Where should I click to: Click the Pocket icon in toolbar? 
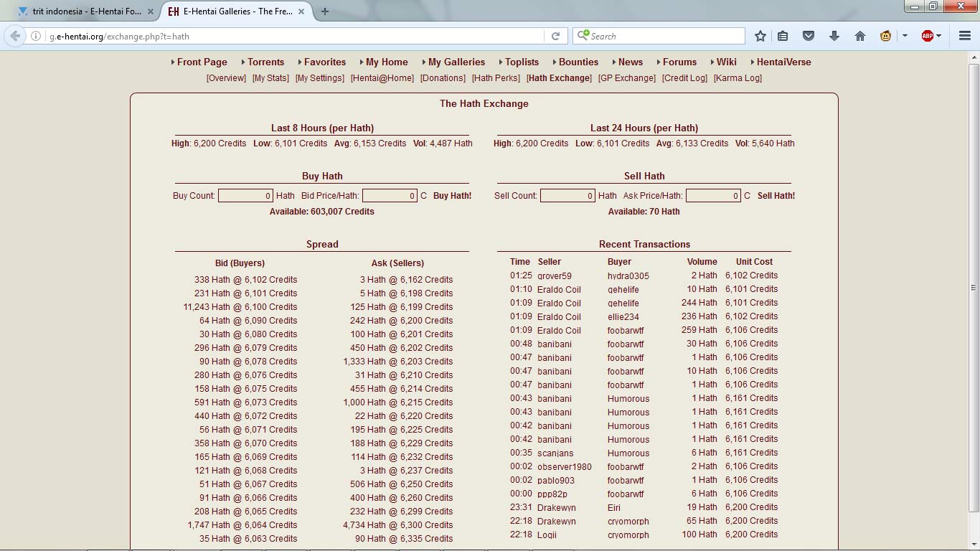coord(809,36)
